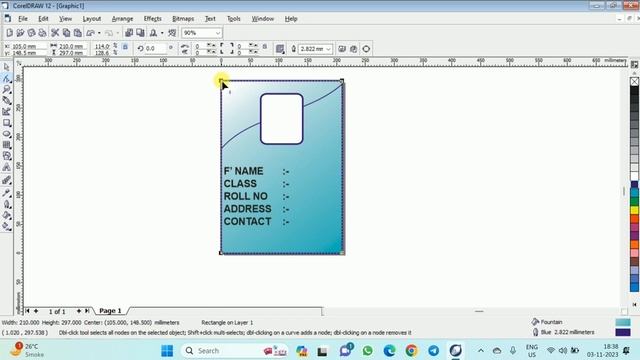Select the Interactive Blend tool
This screenshot has height=360, width=640.
coord(7,180)
